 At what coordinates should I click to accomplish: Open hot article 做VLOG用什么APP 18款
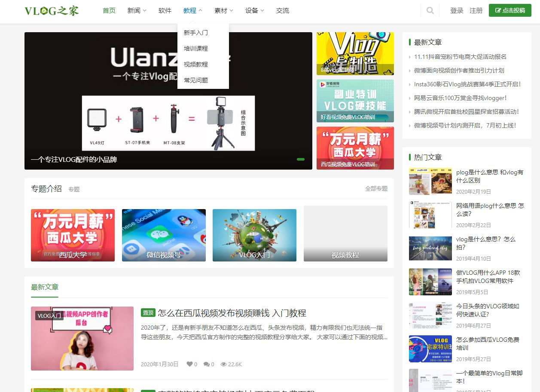(488, 277)
